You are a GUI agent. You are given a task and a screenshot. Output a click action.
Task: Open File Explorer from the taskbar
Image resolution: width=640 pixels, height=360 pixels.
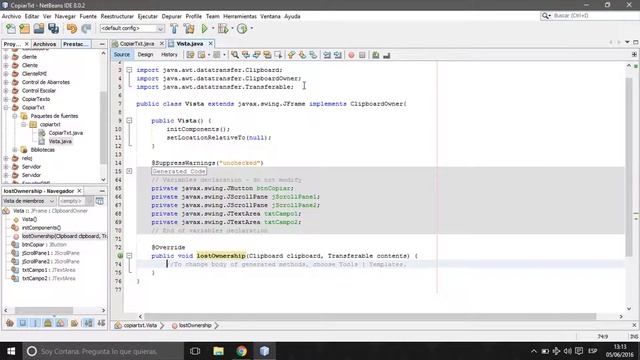[218, 351]
